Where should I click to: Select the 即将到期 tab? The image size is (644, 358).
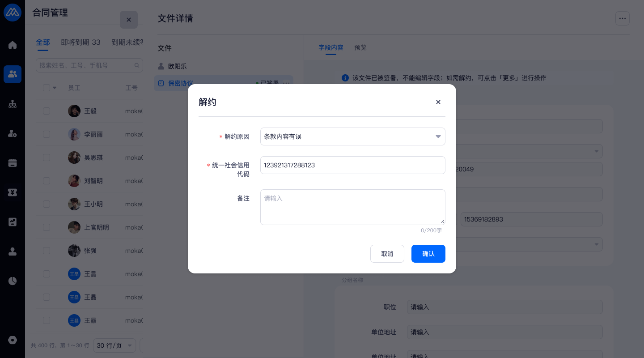[80, 43]
